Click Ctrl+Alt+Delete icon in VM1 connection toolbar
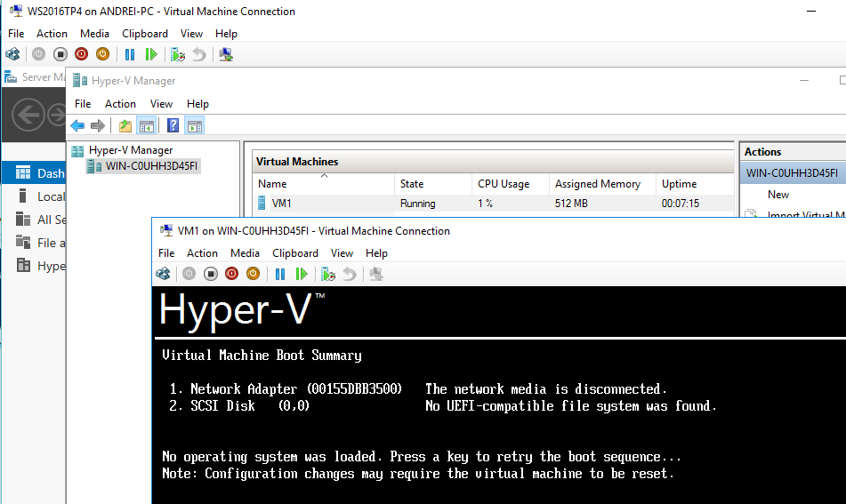The width and height of the screenshot is (846, 504). pos(163,274)
